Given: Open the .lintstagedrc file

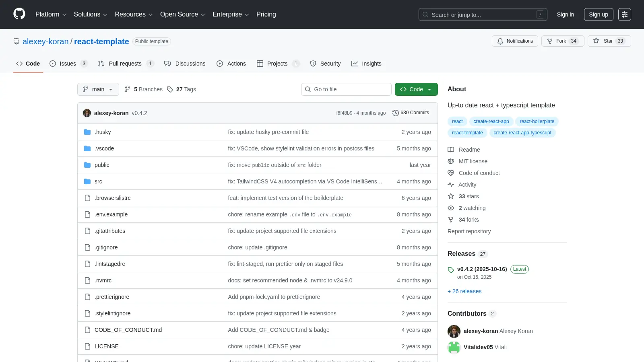Looking at the screenshot, I should (x=109, y=264).
